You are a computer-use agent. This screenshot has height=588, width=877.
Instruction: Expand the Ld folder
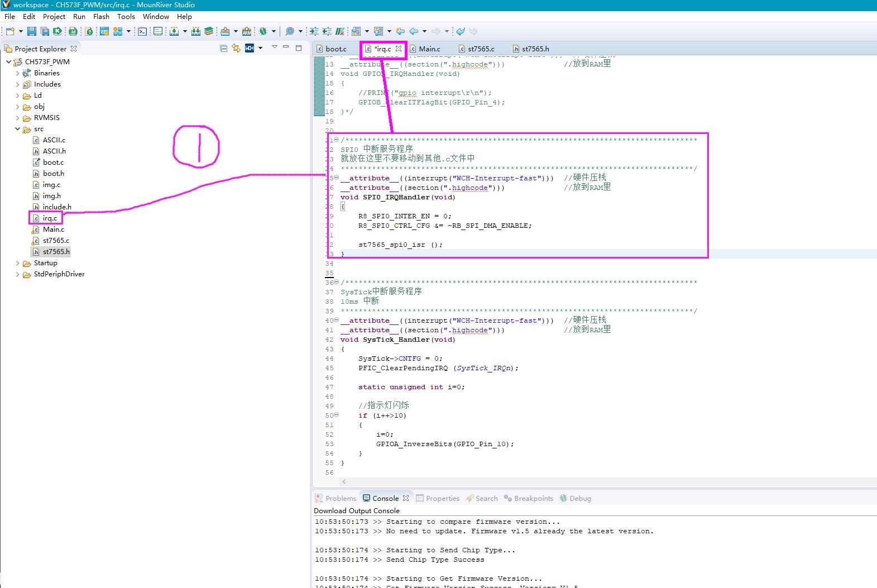(17, 95)
